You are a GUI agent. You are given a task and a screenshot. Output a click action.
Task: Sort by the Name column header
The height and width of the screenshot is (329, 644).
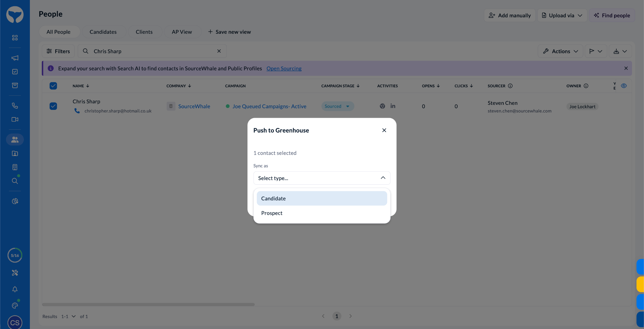[81, 86]
